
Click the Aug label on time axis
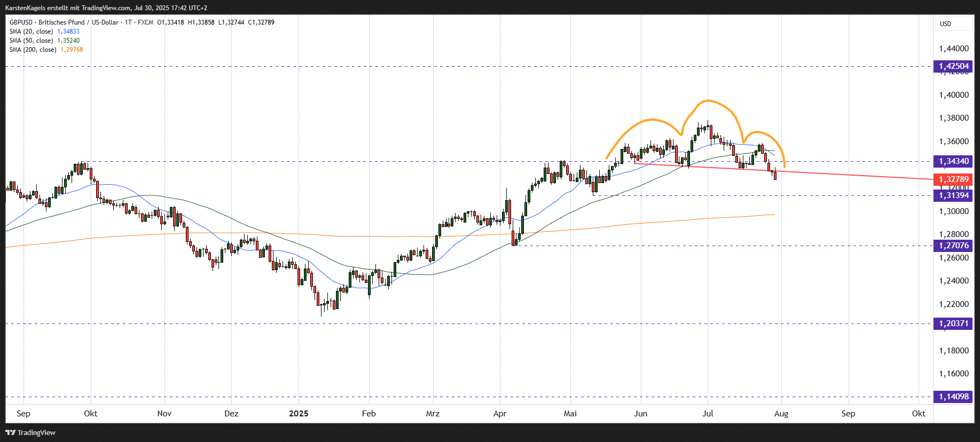[781, 413]
